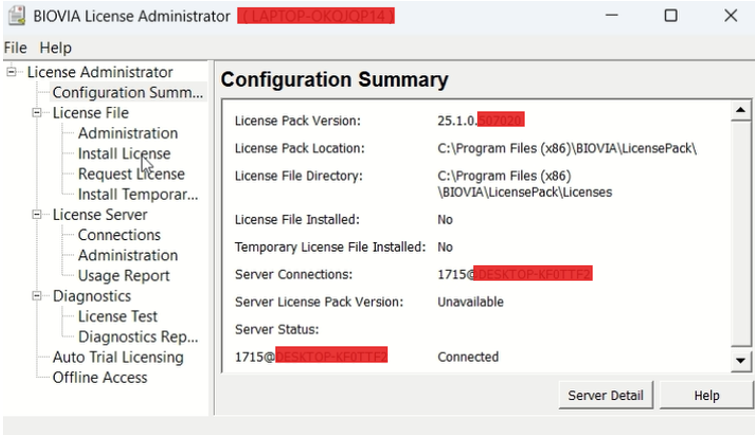Collapse the License Server tree branch
The width and height of the screenshot is (755, 435).
(x=38, y=215)
